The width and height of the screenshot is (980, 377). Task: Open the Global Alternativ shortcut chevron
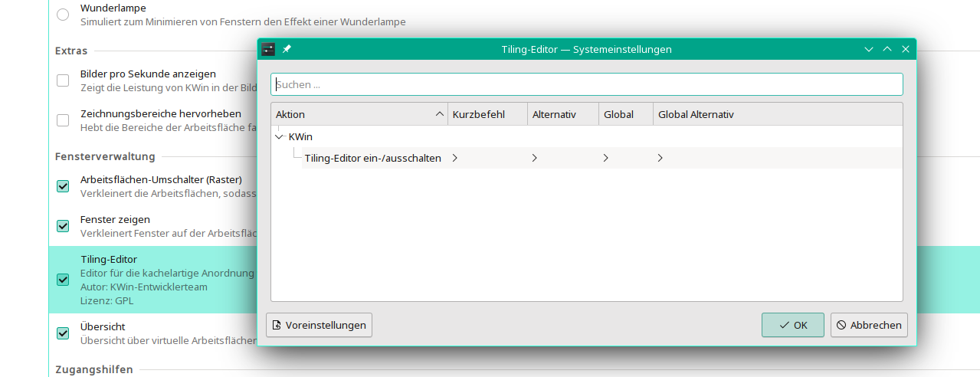coord(660,158)
